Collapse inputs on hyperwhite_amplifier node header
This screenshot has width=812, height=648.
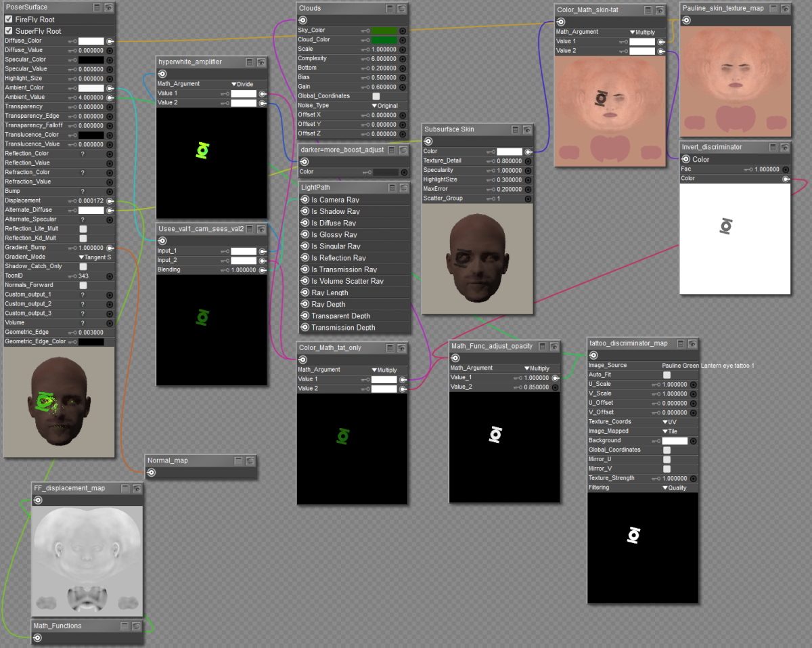coord(250,62)
